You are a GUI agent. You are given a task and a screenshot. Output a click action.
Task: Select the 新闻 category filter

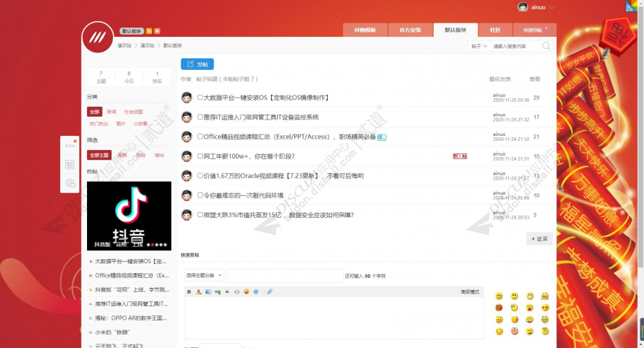pos(112,112)
